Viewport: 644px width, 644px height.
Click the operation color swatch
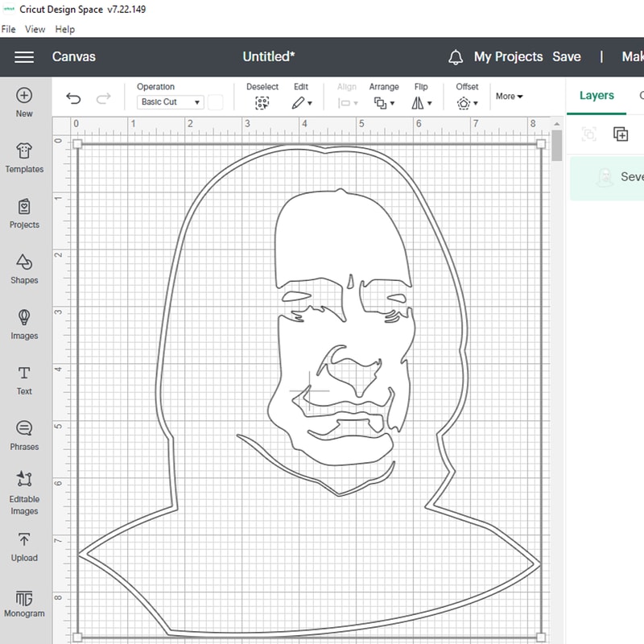coord(216,102)
